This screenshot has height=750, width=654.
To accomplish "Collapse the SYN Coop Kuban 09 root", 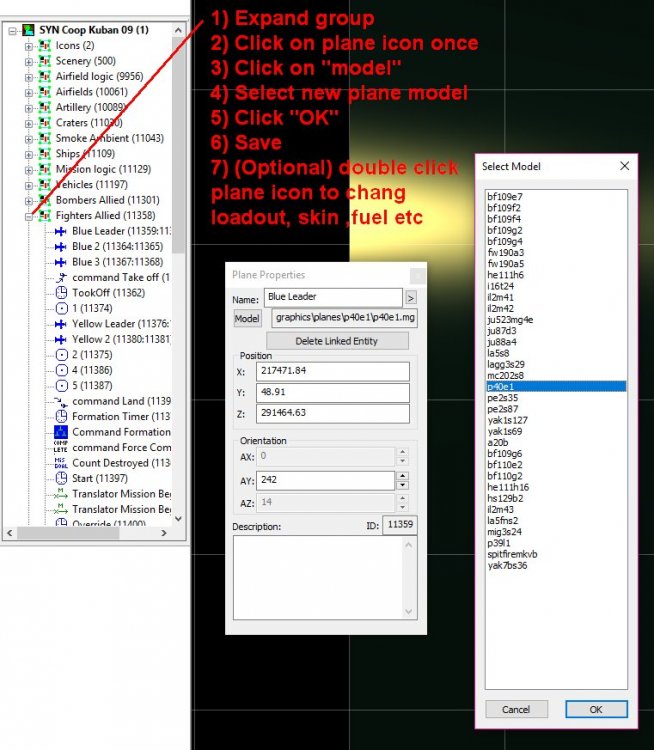I will pyautogui.click(x=12, y=30).
